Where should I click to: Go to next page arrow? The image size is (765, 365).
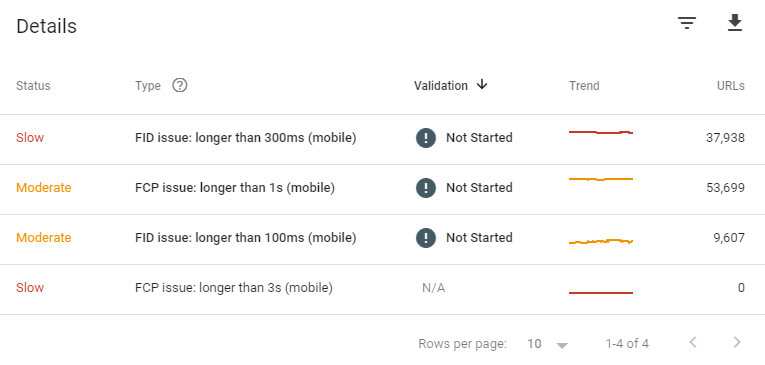737,343
